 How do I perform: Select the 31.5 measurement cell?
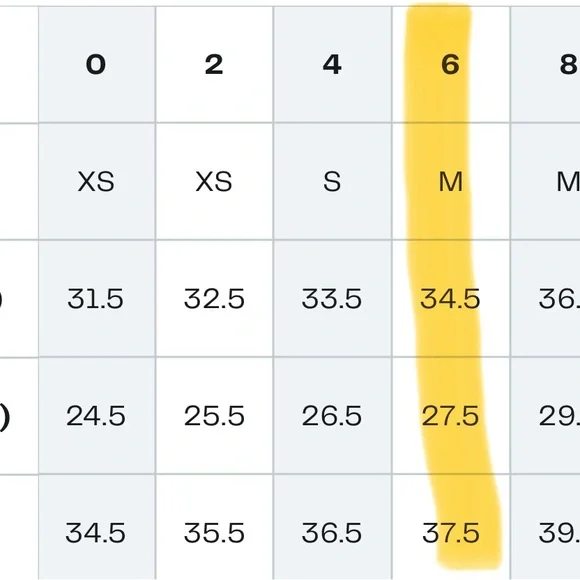pyautogui.click(x=97, y=299)
